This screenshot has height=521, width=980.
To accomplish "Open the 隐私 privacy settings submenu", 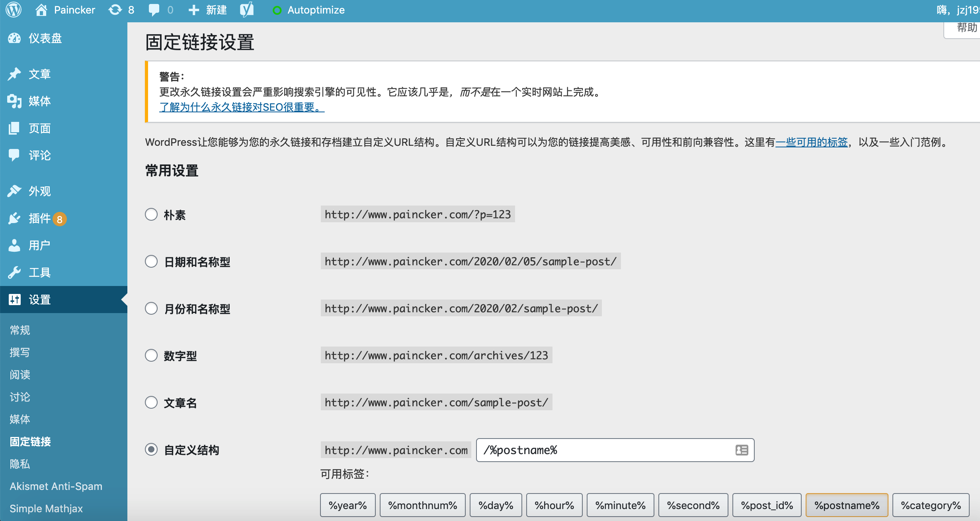I will coord(20,464).
